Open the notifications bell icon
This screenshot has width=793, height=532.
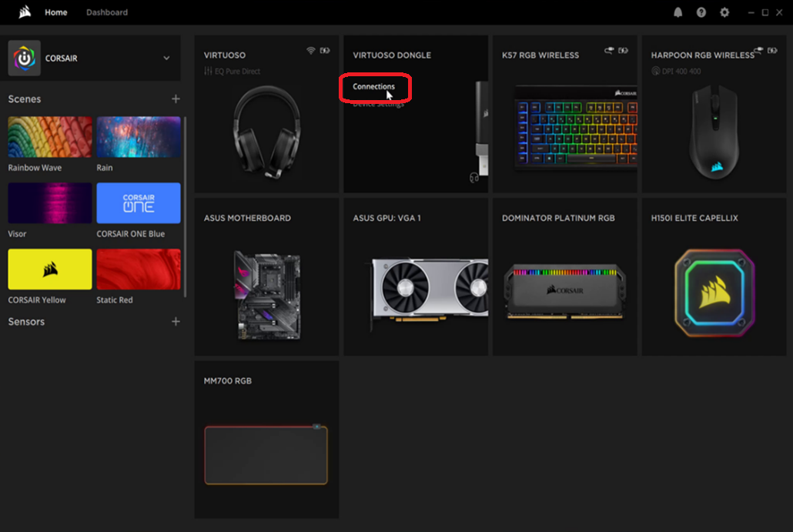(x=678, y=12)
